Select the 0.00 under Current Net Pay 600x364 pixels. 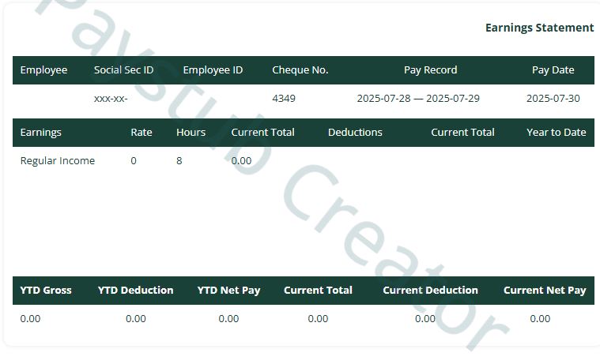click(x=540, y=318)
